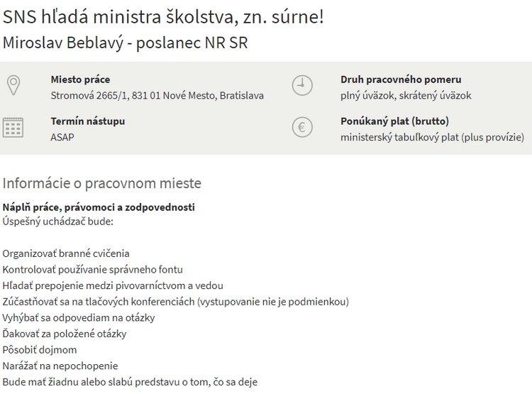Click the Náplň práce, právomoci a zodpovednosti subheading
The image size is (532, 394).
[x=99, y=207]
